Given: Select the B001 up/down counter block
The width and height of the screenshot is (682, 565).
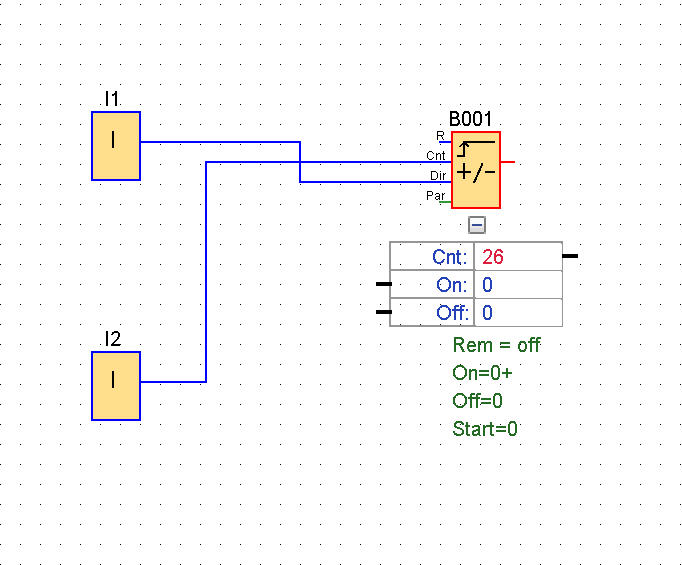Looking at the screenshot, I should (x=476, y=170).
